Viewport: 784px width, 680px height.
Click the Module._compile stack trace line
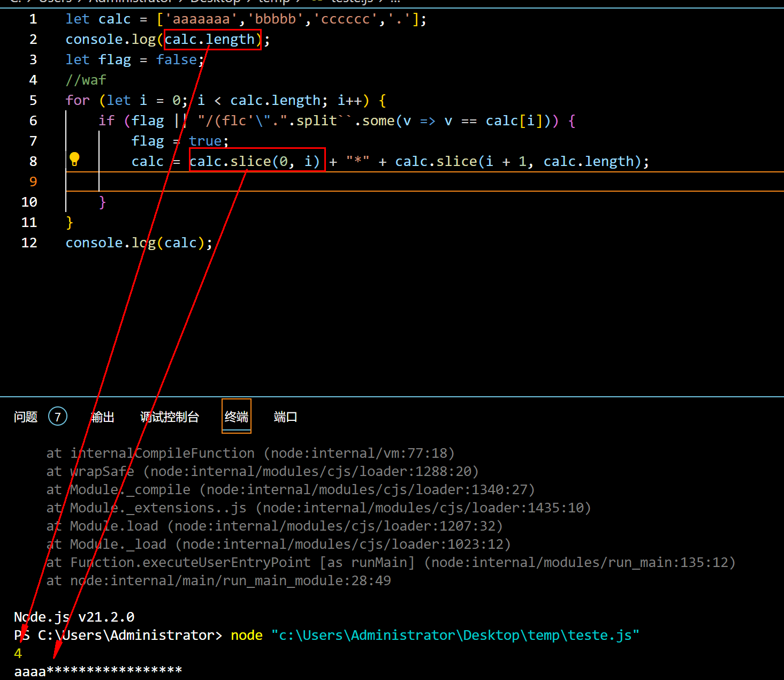(x=291, y=490)
